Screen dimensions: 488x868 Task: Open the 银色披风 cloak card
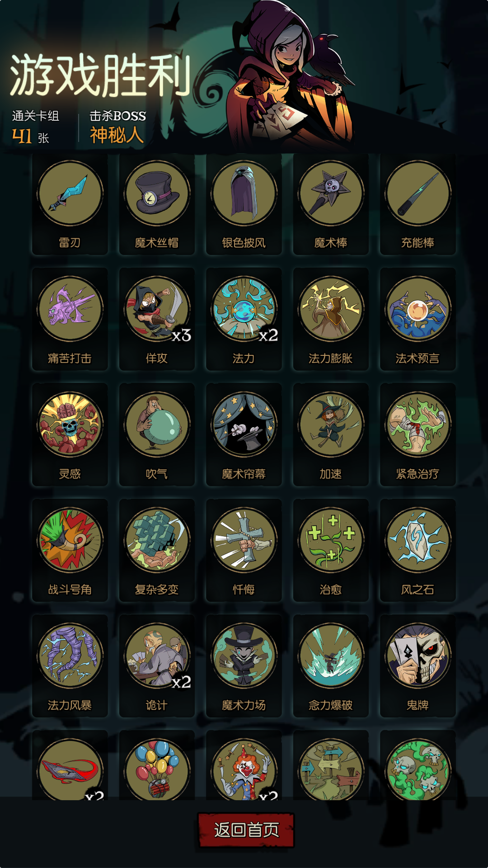[x=244, y=204]
